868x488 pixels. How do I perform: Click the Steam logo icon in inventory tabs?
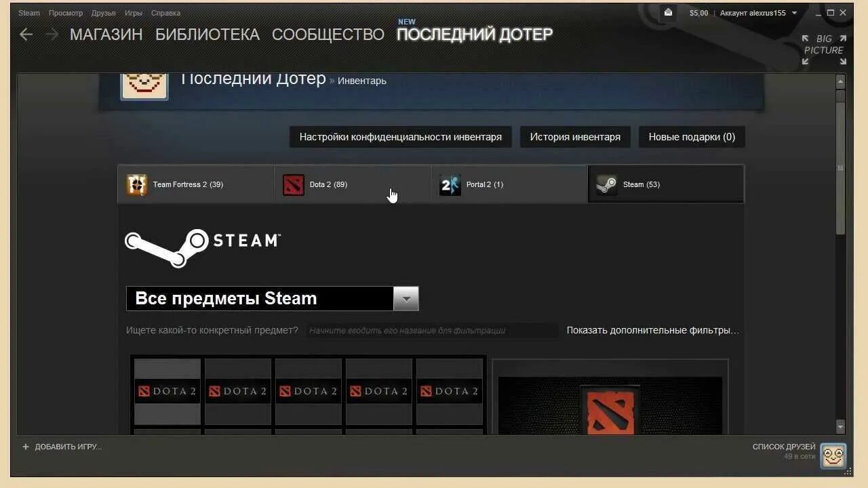(607, 184)
